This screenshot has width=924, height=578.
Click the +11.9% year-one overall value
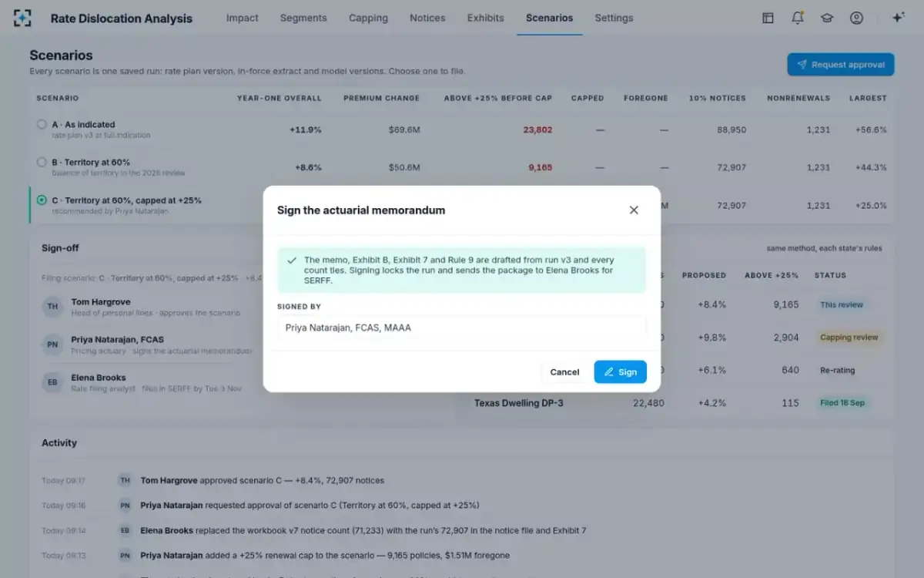point(306,129)
